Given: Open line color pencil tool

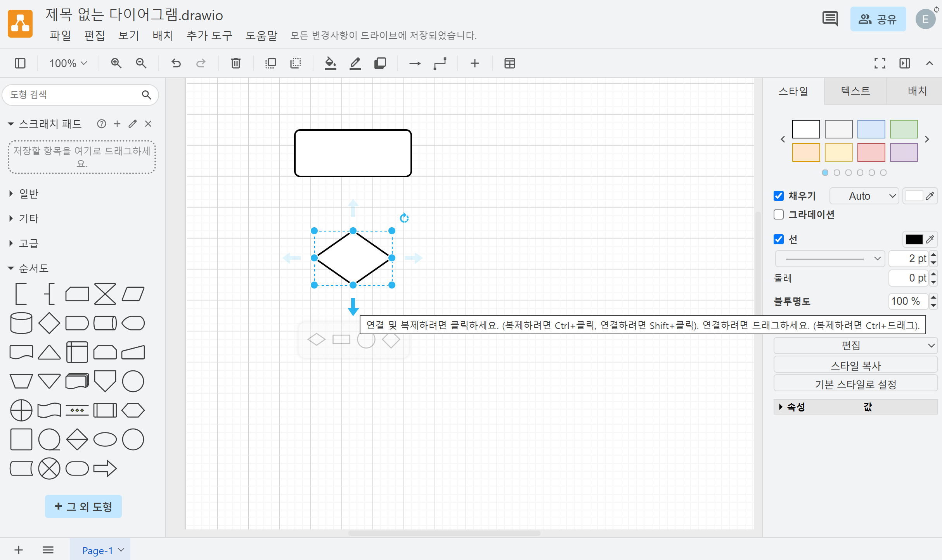Looking at the screenshot, I should 355,63.
